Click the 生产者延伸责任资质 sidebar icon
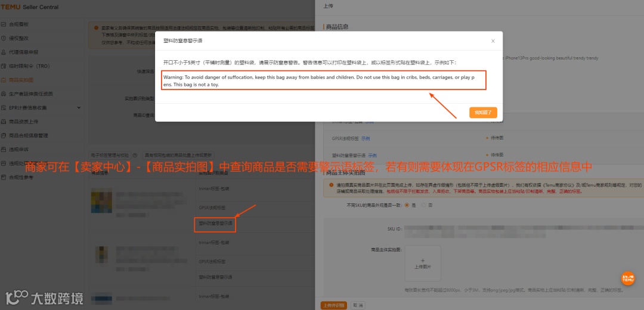The image size is (644, 310). pyautogui.click(x=4, y=94)
